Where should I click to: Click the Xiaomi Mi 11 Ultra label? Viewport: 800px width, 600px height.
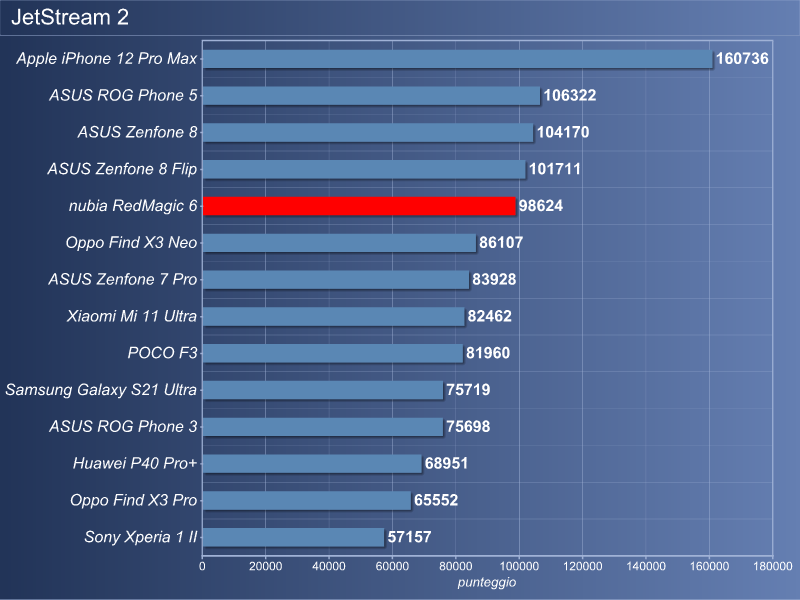(132, 316)
